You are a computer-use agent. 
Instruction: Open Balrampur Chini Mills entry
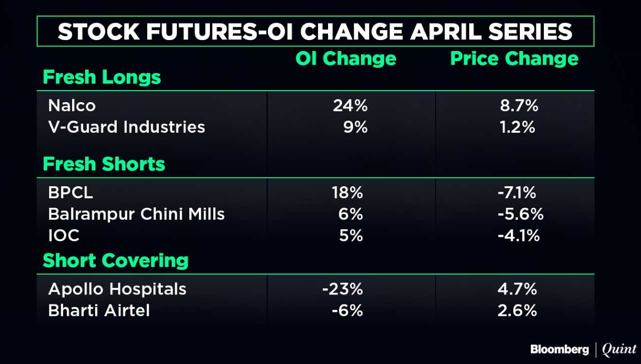click(136, 214)
